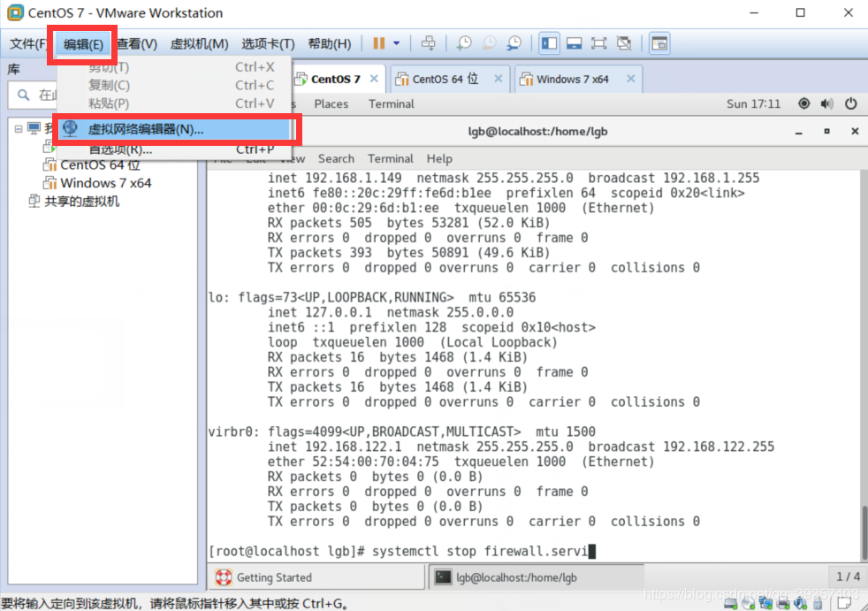868x611 pixels.
Task: Select CentOS 64 位 in the library tree
Action: [100, 165]
